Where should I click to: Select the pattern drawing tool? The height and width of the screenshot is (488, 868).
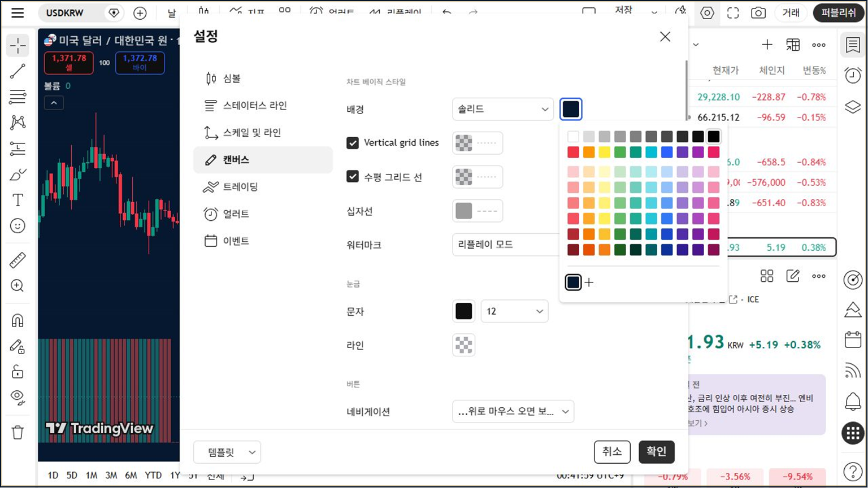(18, 123)
